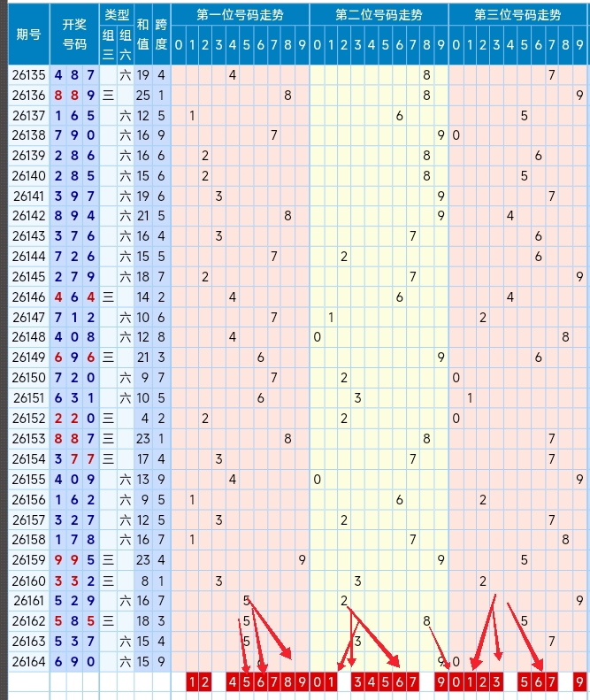Click issue number 26160
This screenshot has width=590, height=700.
(x=29, y=581)
